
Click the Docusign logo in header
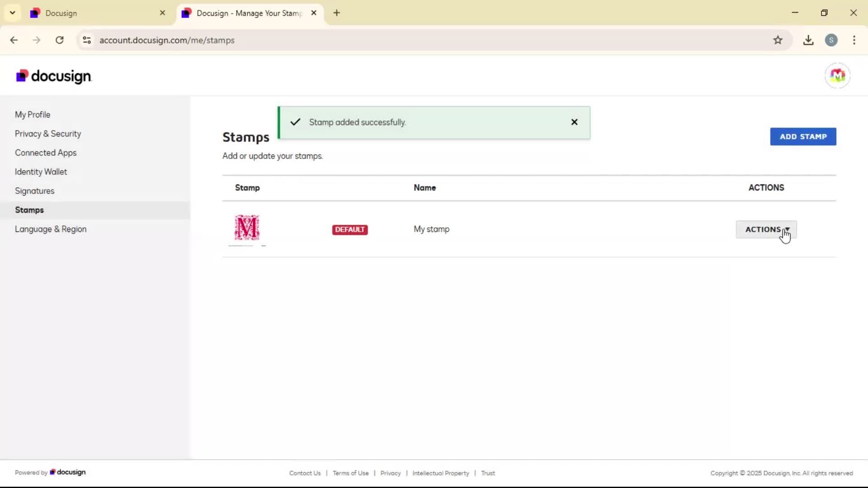pyautogui.click(x=53, y=76)
